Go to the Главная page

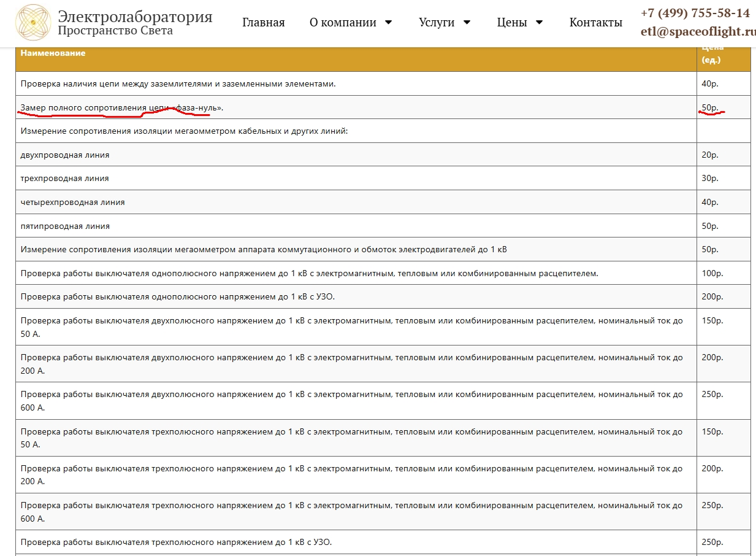click(x=264, y=23)
